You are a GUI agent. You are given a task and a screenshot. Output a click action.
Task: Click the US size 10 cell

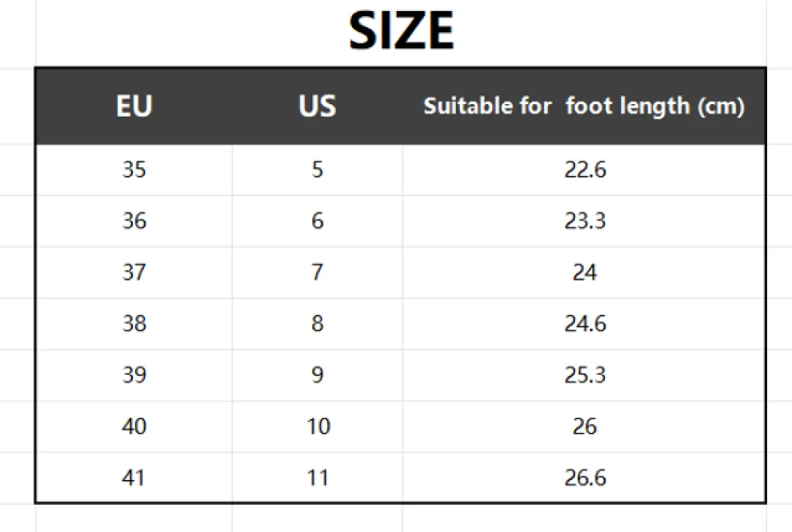coord(318,426)
